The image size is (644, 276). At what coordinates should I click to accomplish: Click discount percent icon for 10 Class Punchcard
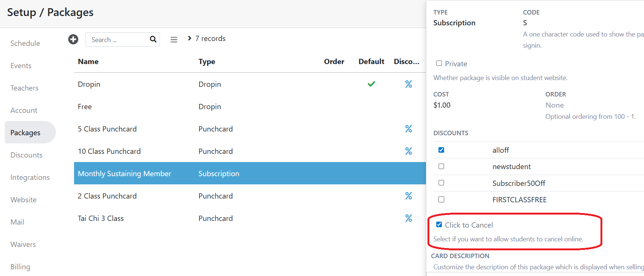coord(408,151)
